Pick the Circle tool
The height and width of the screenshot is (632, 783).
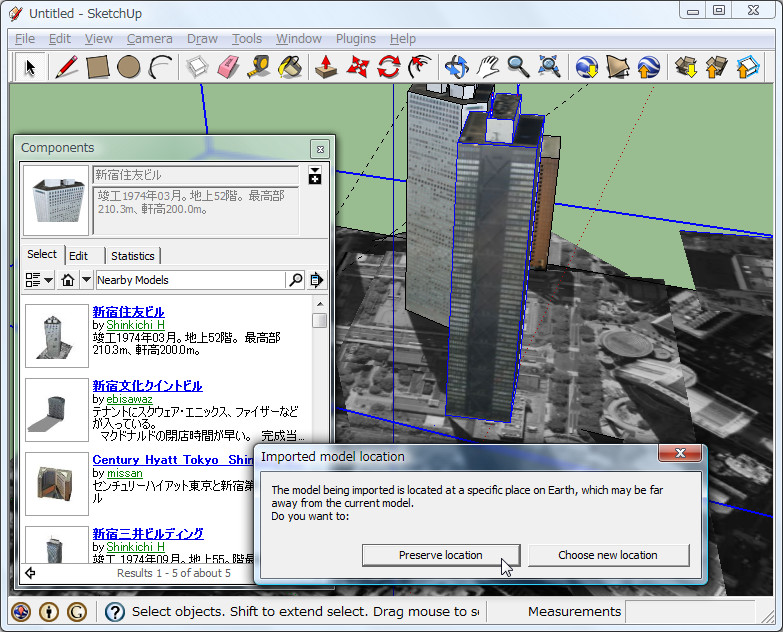129,67
